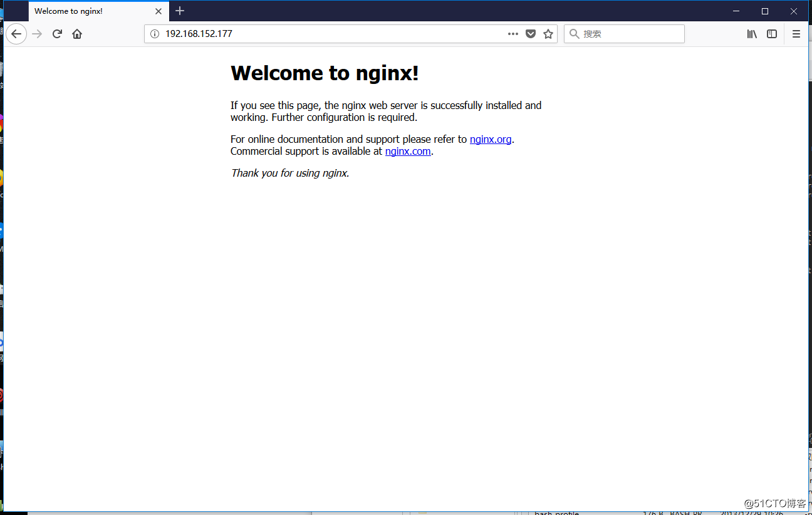
Task: Open the nginx.com link
Action: tap(408, 151)
